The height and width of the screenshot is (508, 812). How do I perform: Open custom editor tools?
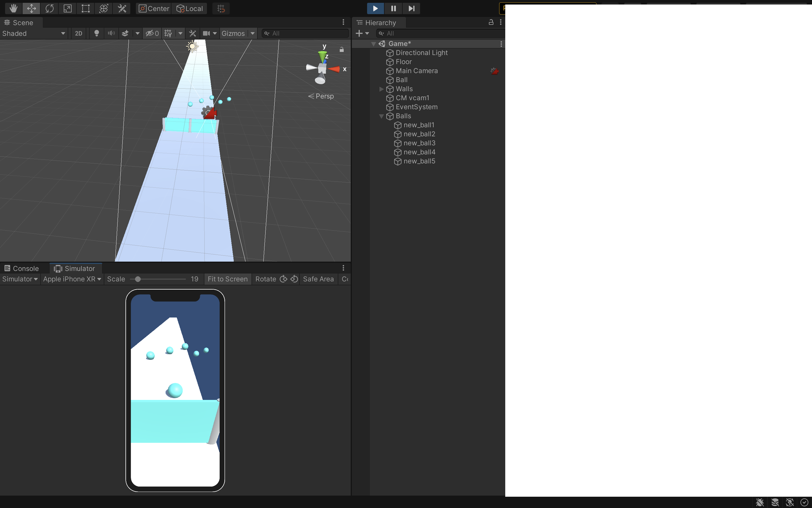click(x=122, y=8)
